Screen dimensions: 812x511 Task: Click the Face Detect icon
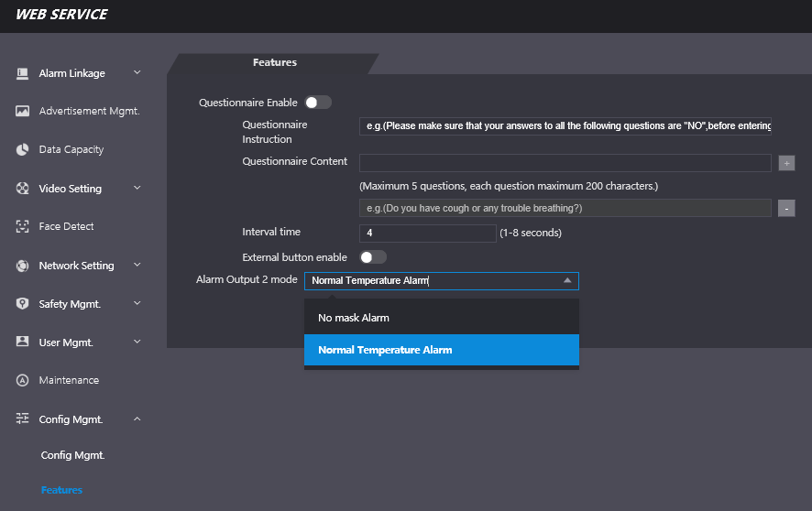(23, 226)
